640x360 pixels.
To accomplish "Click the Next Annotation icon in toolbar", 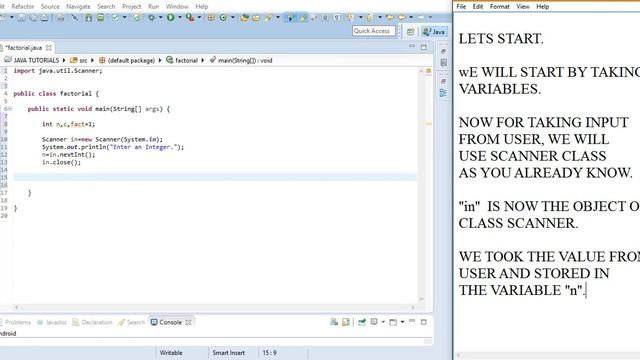I will 349,18.
